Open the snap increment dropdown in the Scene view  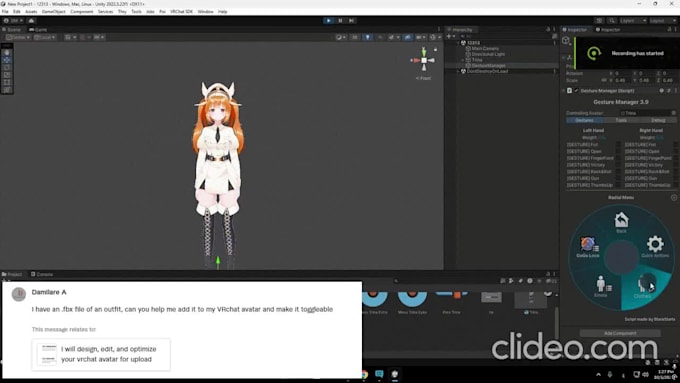(99, 37)
